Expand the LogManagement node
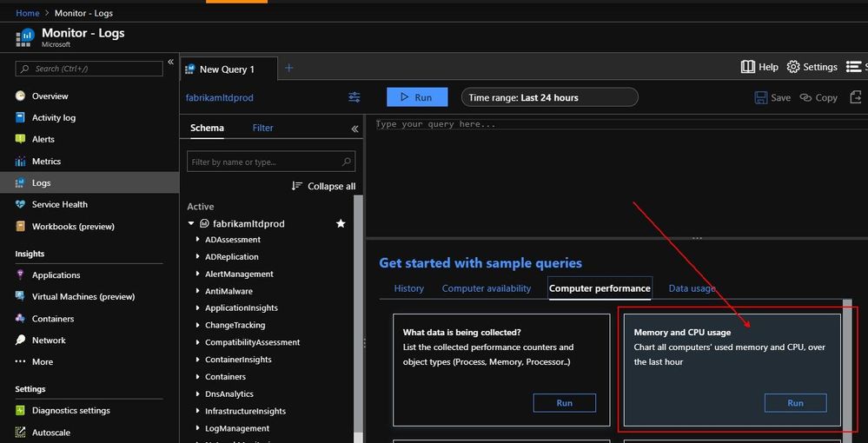Screen dimensions: 868x443 (198, 428)
